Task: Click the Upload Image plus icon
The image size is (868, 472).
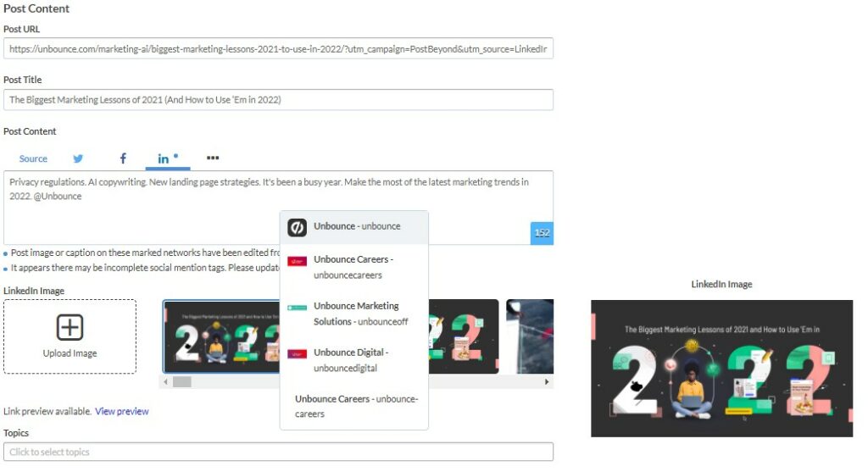Action: pos(70,327)
